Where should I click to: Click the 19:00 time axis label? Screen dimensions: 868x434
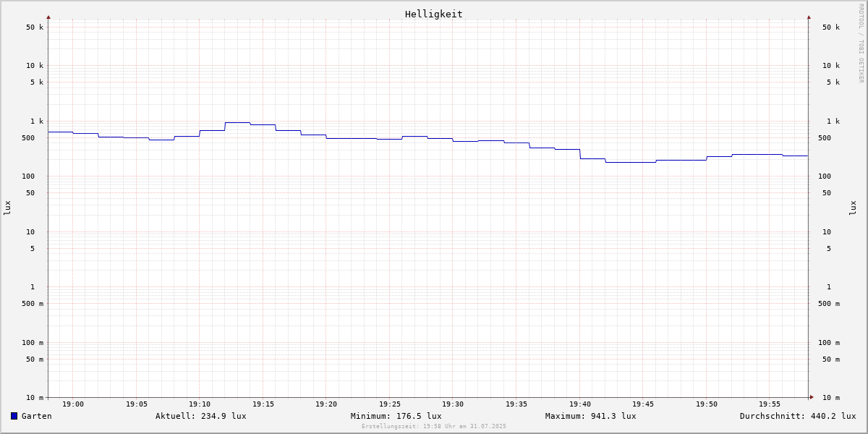point(73,404)
